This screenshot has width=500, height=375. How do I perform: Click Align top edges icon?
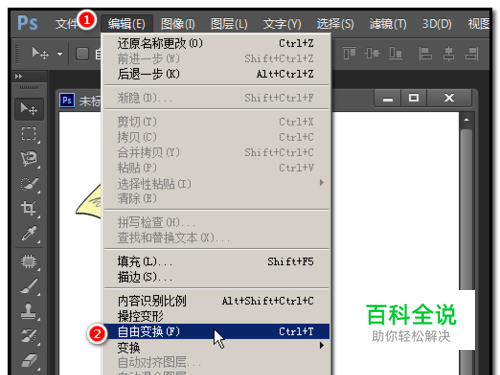click(350, 53)
